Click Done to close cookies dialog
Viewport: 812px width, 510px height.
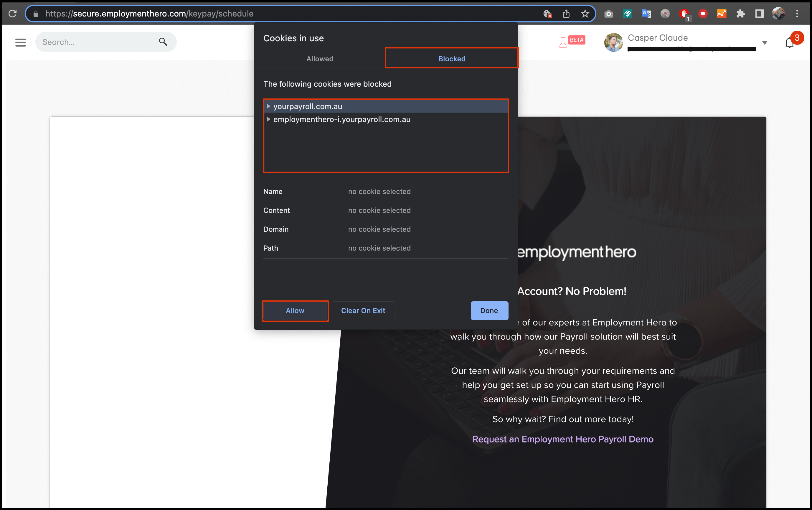pyautogui.click(x=489, y=311)
